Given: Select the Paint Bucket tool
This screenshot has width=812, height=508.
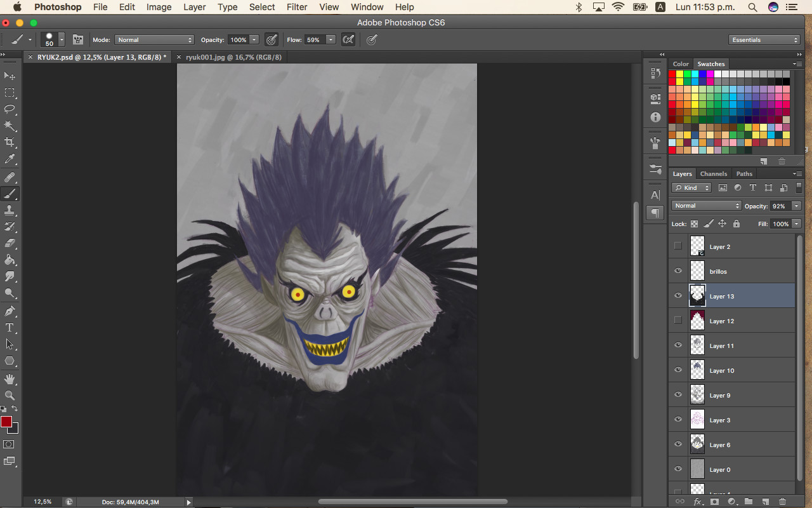Looking at the screenshot, I should point(10,260).
